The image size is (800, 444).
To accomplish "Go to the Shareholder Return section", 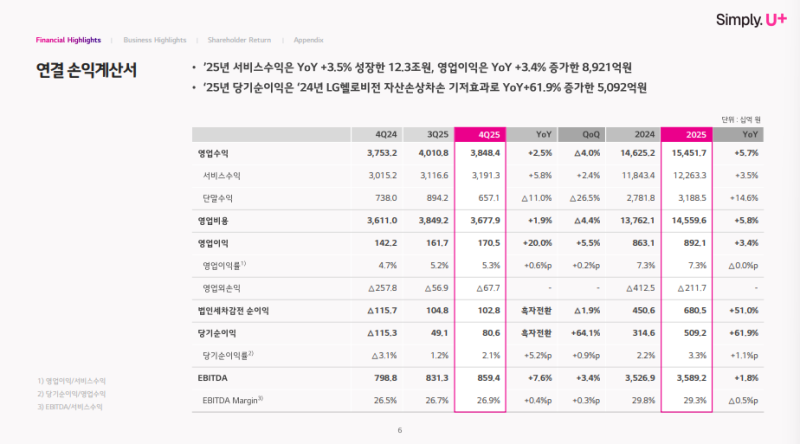I will (x=239, y=40).
